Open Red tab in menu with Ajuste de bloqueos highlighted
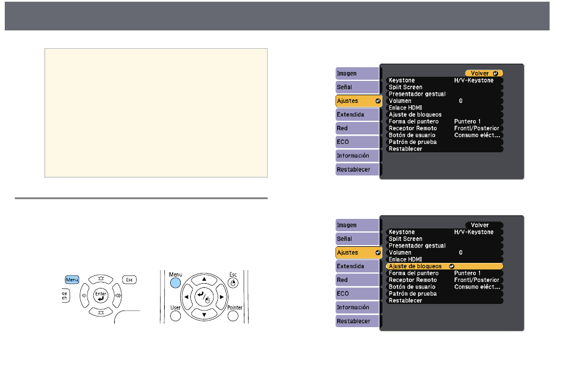Viewport: 565px width, 392px height. click(357, 280)
